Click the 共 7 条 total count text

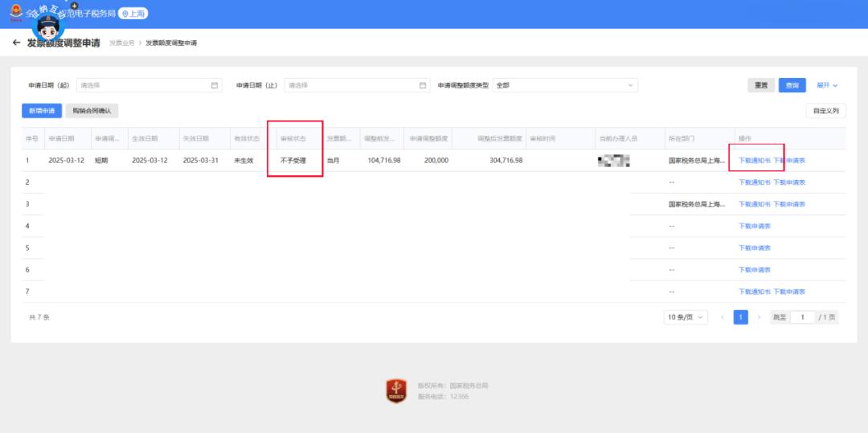[x=39, y=317]
